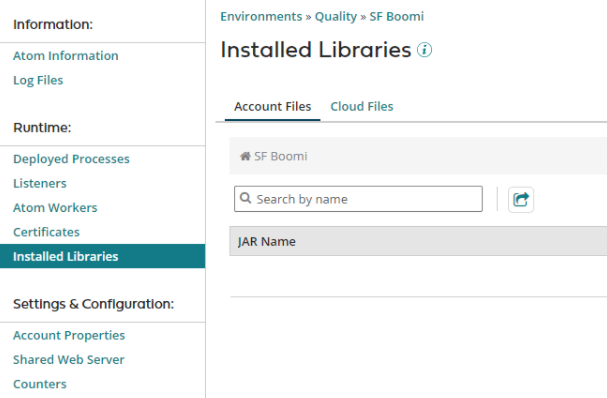Select Installed Libraries in the sidebar
This screenshot has height=398, width=607.
(x=103, y=256)
